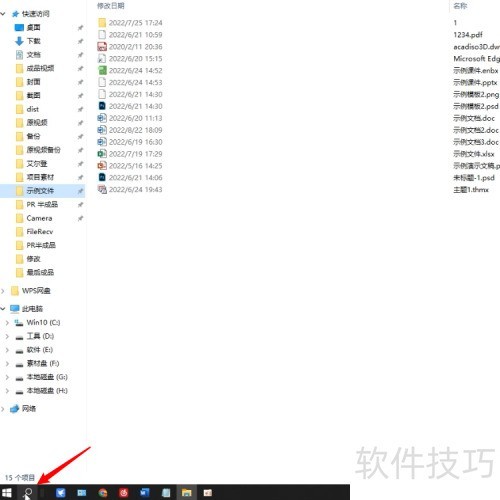Click the blue bird app taskbar icon
This screenshot has height=500, width=500.
(61, 493)
